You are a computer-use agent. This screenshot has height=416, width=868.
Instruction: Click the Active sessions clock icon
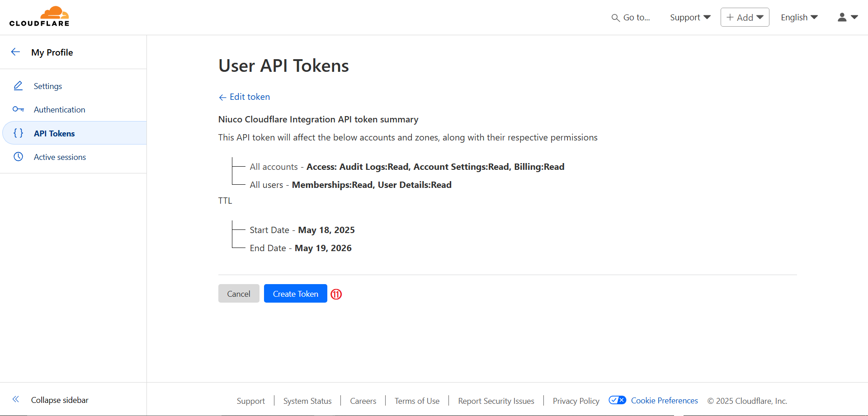[x=18, y=157]
